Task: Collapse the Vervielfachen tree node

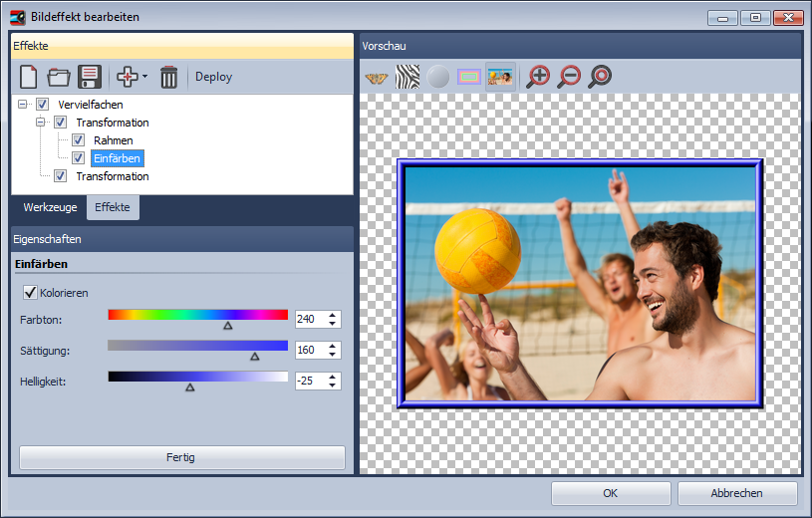Action: click(23, 105)
